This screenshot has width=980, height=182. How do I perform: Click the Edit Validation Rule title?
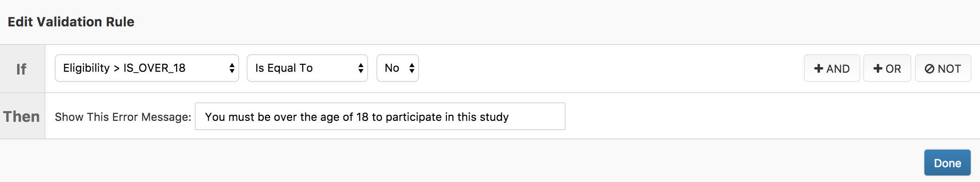pyautogui.click(x=71, y=22)
